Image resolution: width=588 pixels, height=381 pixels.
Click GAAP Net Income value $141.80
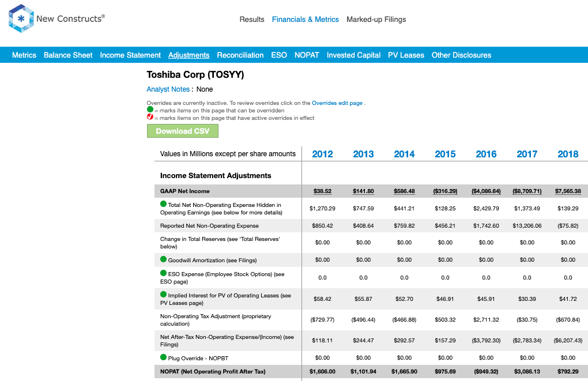click(x=363, y=191)
